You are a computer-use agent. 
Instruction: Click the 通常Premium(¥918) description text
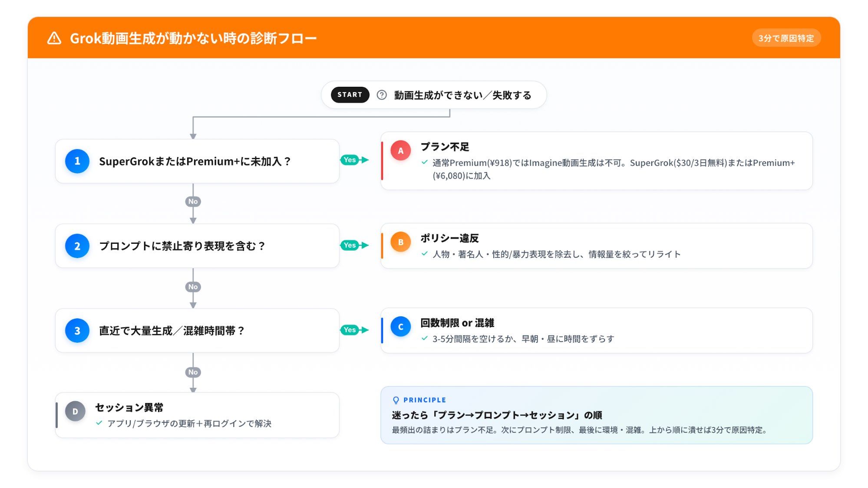point(614,169)
